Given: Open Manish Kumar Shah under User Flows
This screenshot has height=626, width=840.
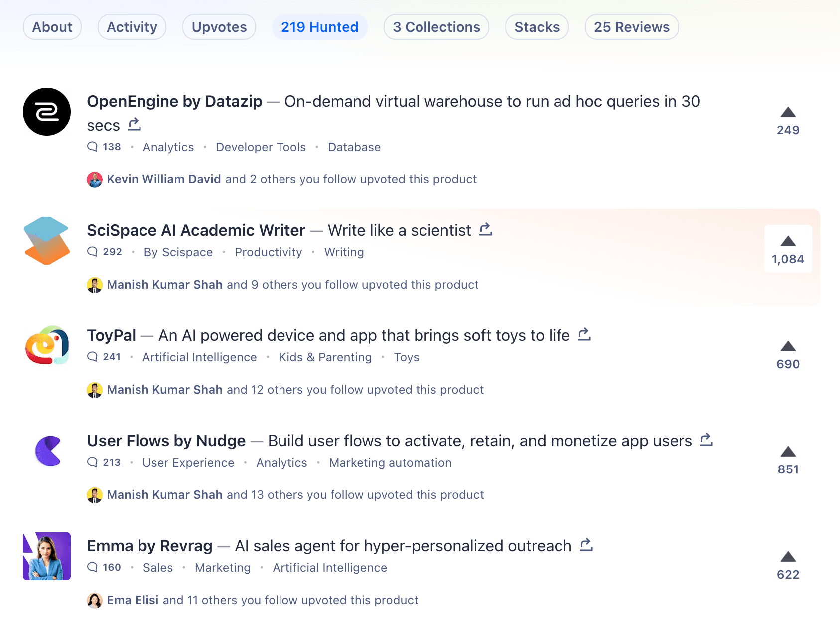Looking at the screenshot, I should [165, 495].
